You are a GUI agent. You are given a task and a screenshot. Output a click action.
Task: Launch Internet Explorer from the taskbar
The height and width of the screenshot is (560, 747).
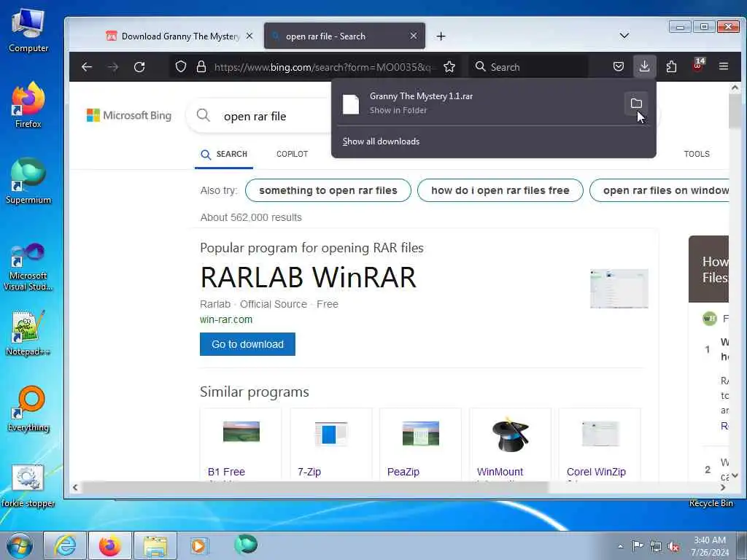[x=65, y=545]
